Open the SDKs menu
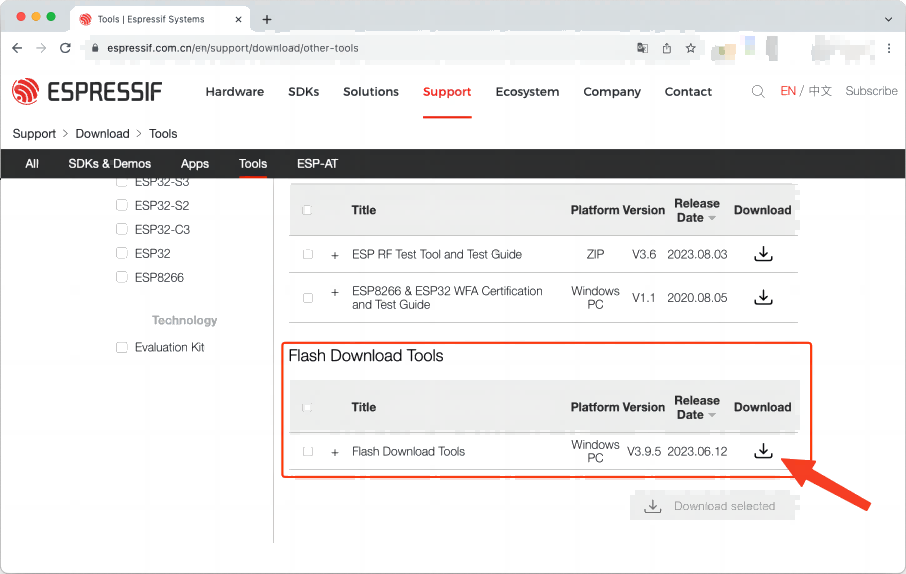 (x=303, y=91)
